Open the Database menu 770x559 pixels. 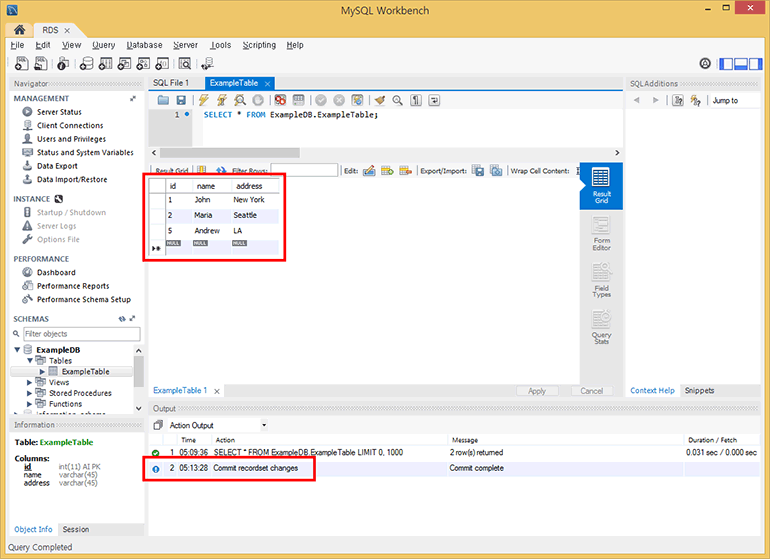(144, 45)
